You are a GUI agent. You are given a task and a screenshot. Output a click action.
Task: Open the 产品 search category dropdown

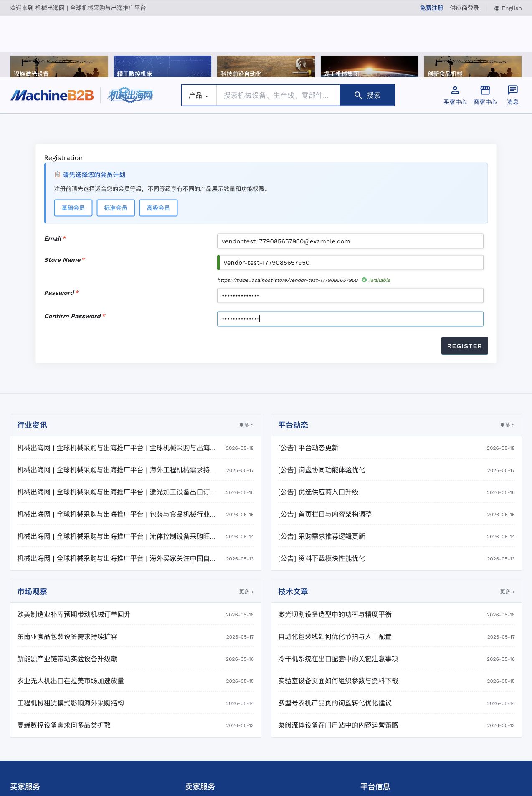pos(199,95)
